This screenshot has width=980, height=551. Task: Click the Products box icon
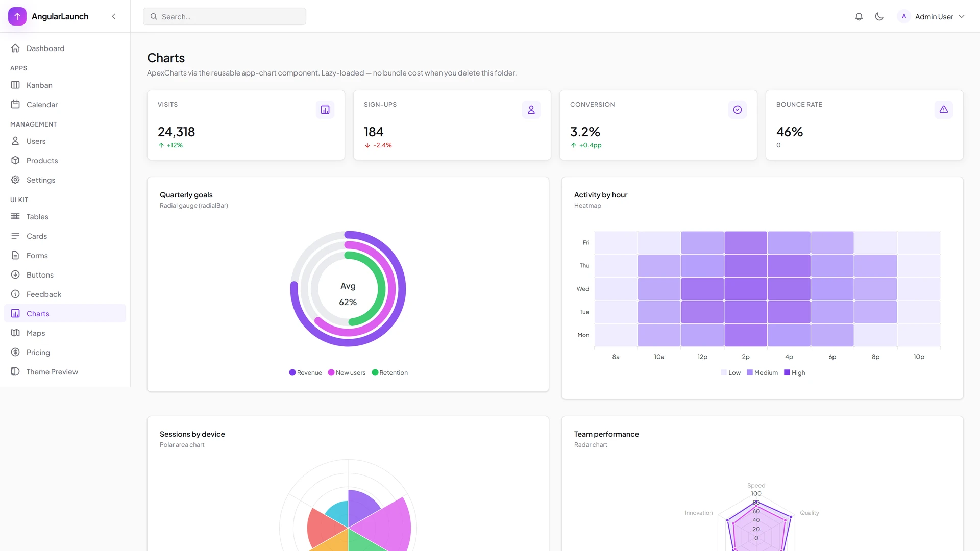(x=15, y=160)
